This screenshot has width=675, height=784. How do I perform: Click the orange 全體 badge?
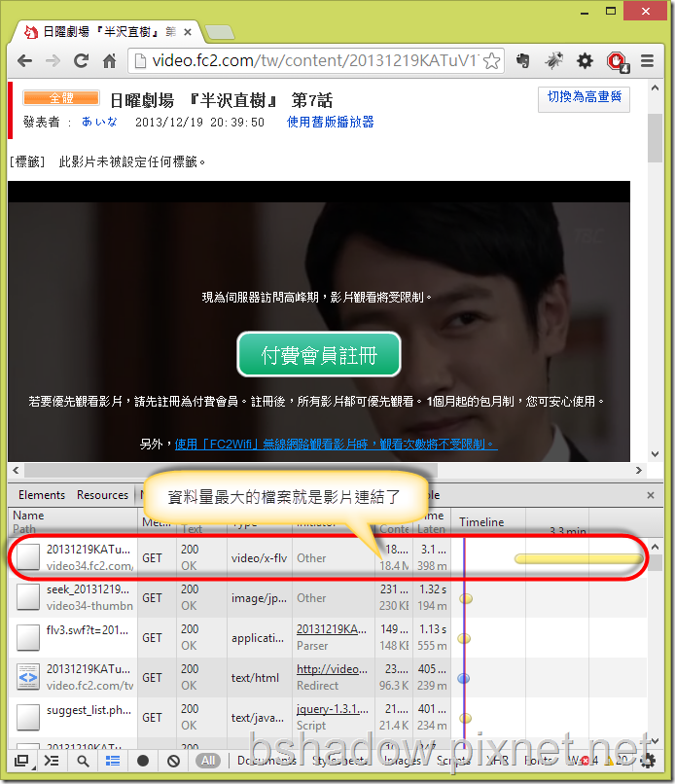pos(61,98)
